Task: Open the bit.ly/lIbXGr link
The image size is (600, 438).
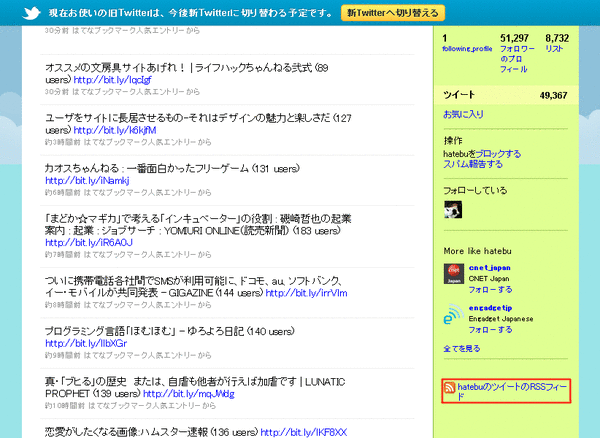Action: pyautogui.click(x=86, y=344)
